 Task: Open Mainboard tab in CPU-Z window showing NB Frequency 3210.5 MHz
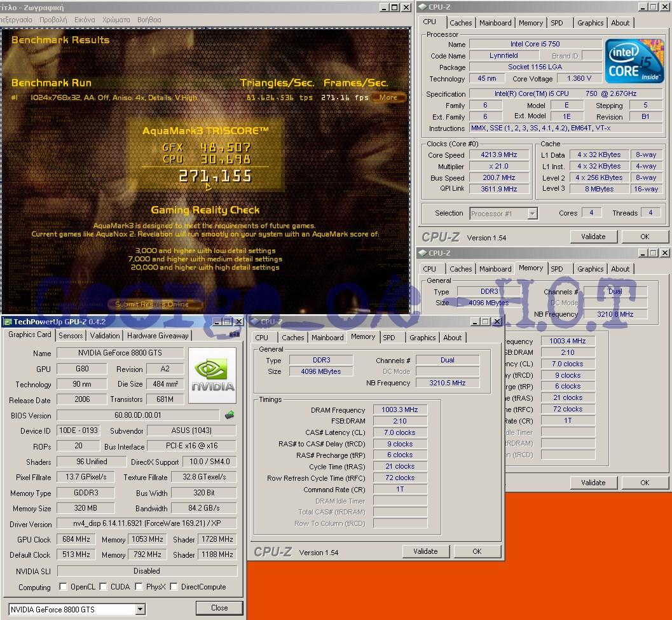327,338
